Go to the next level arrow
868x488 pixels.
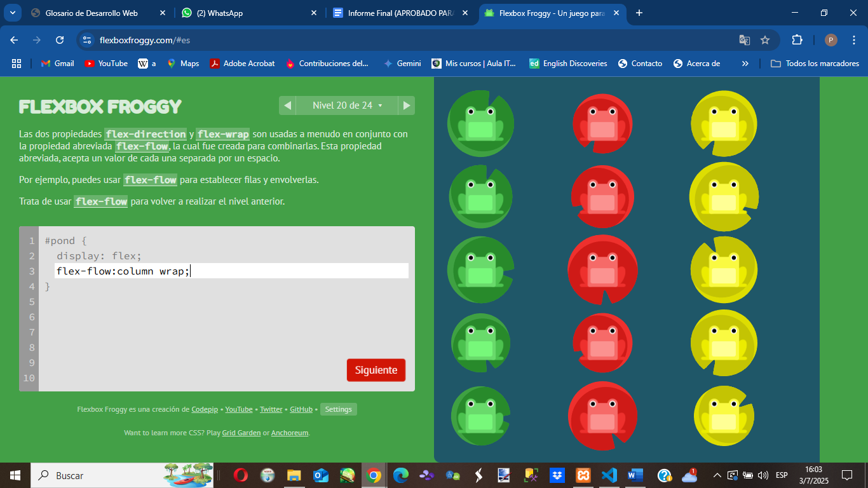coord(407,105)
